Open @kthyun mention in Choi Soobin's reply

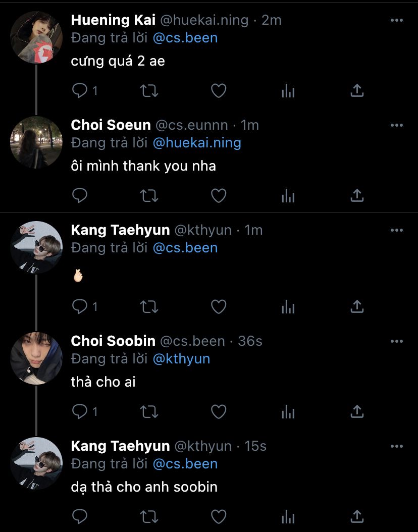(x=181, y=359)
